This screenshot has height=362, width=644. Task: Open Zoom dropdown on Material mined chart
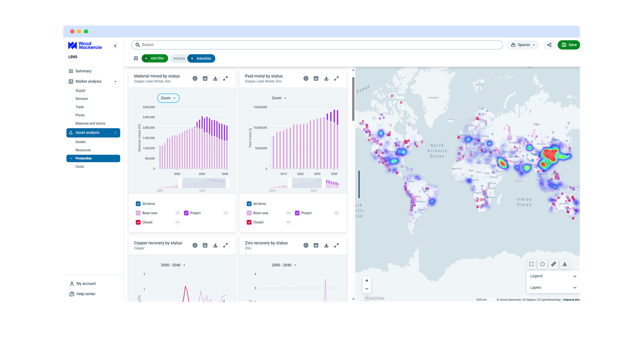(168, 98)
